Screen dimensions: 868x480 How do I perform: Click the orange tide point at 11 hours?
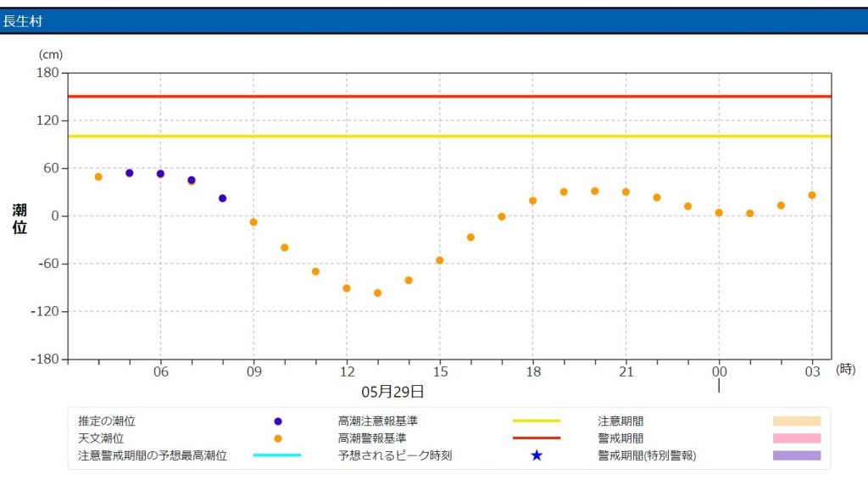click(x=315, y=271)
